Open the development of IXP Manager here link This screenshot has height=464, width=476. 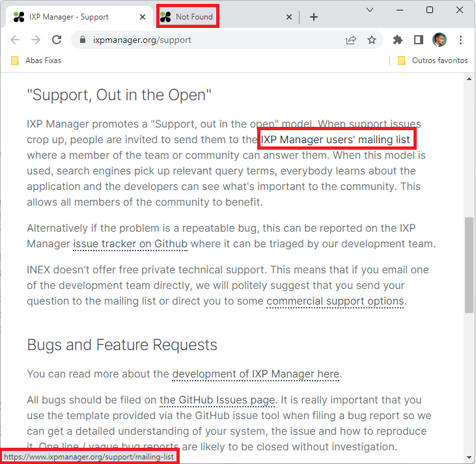pos(256,374)
